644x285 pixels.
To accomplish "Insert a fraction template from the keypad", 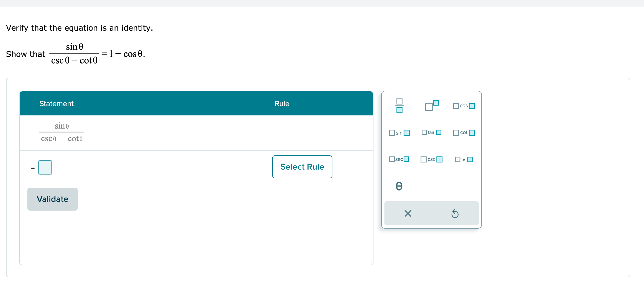I will 399,106.
